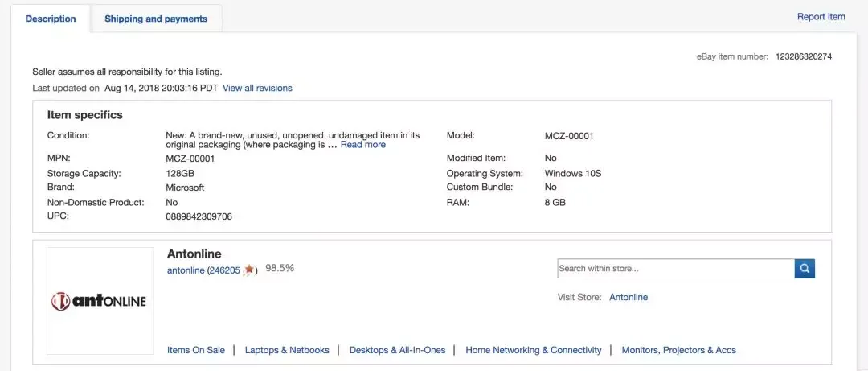Click the Operating System value Windows 10S
The height and width of the screenshot is (371, 868).
[x=573, y=174]
